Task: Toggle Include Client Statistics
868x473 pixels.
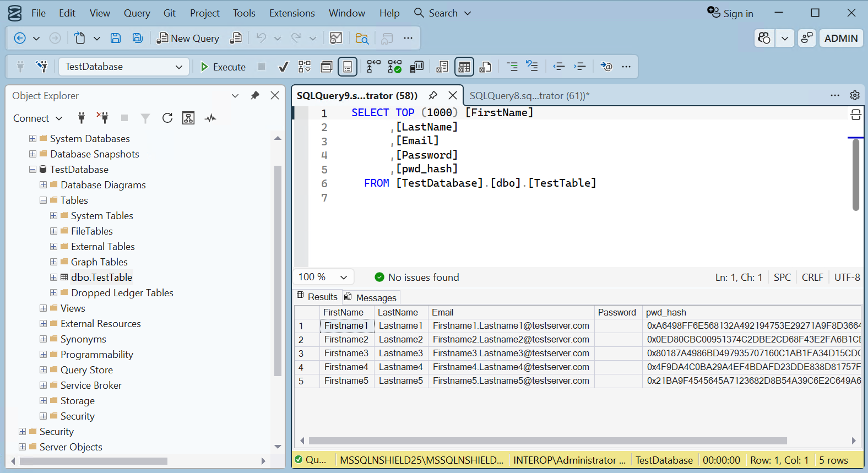Action: tap(417, 67)
